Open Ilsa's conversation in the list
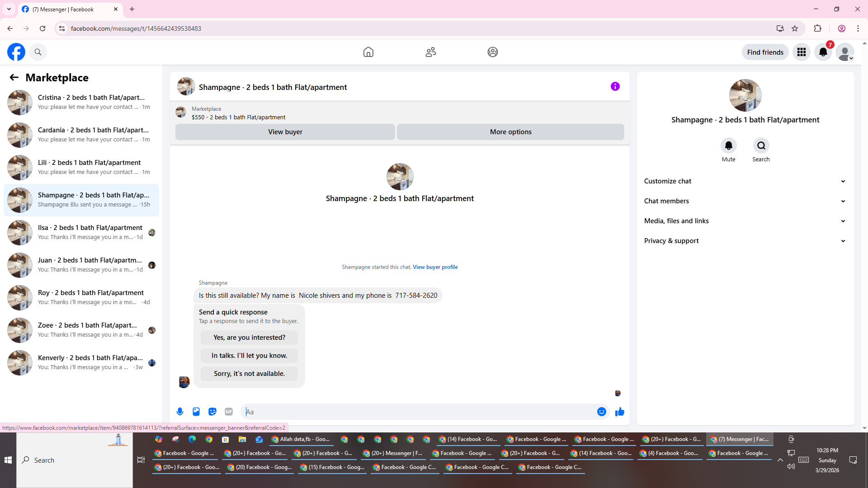 point(81,232)
